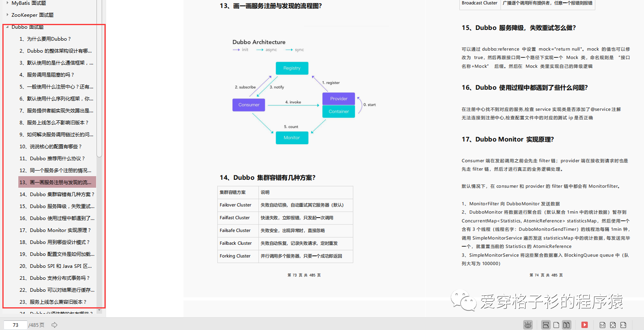This screenshot has height=330, width=644.
Task: Collapse the Dubbo 面试题 bookmark group
Action: click(x=7, y=27)
